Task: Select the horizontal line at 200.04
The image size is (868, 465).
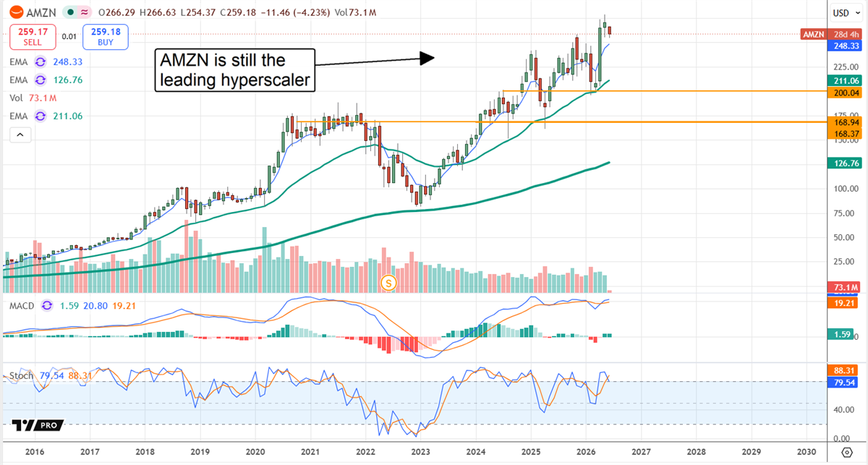Action: pyautogui.click(x=665, y=91)
